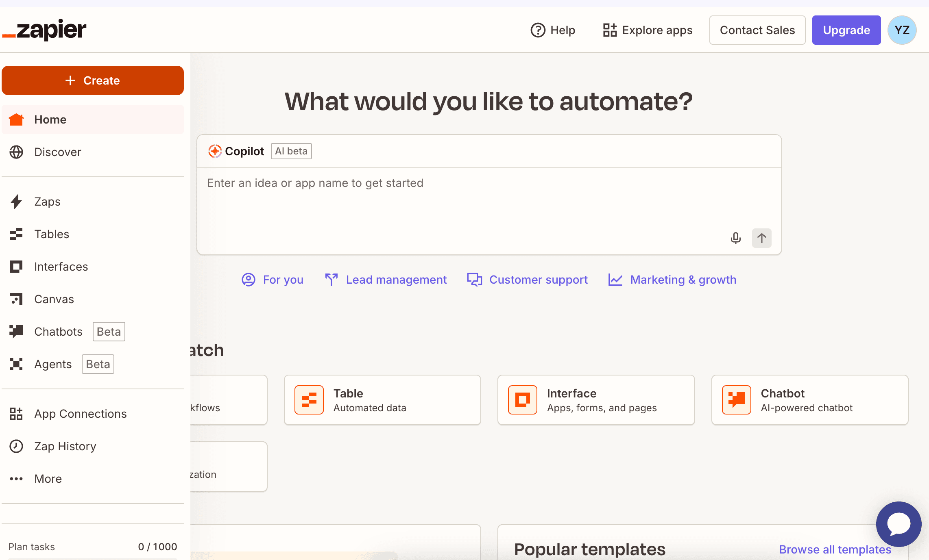Go to Canvas in sidebar
The width and height of the screenshot is (929, 560).
coord(54,299)
